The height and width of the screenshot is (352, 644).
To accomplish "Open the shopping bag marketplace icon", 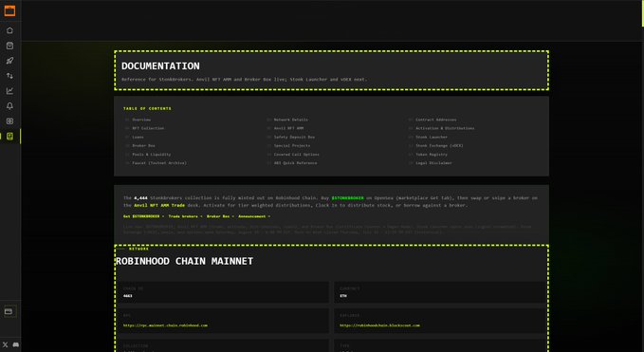I will 9,46.
